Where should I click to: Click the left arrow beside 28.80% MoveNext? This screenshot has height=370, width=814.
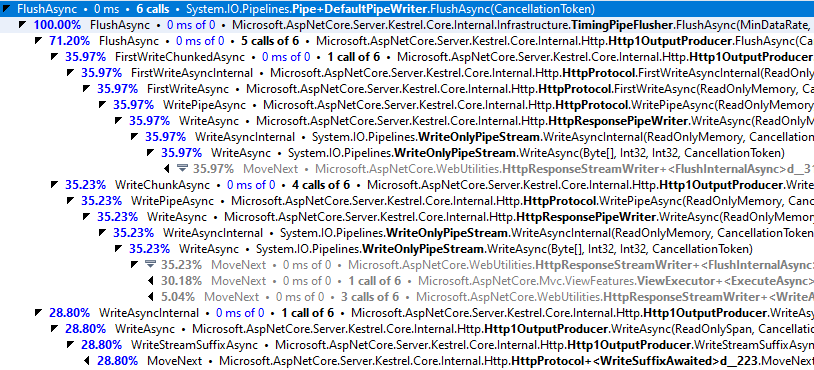[86, 361]
